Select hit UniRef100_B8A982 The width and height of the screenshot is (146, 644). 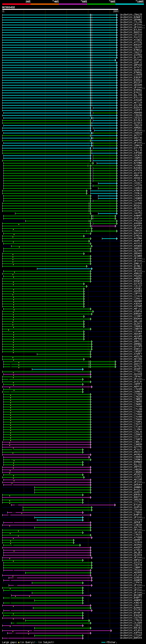coord(131,268)
